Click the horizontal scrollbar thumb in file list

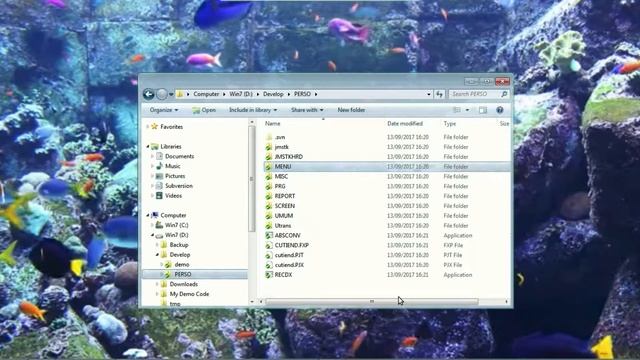372,302
